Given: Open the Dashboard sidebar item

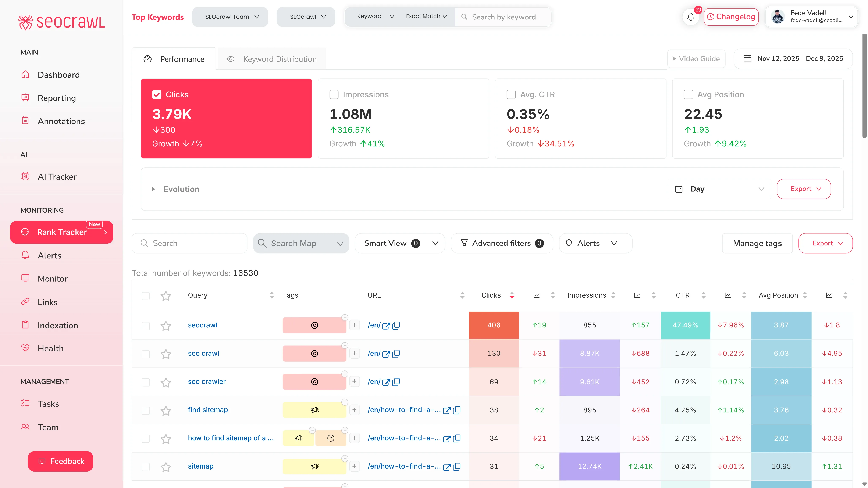Looking at the screenshot, I should [59, 75].
